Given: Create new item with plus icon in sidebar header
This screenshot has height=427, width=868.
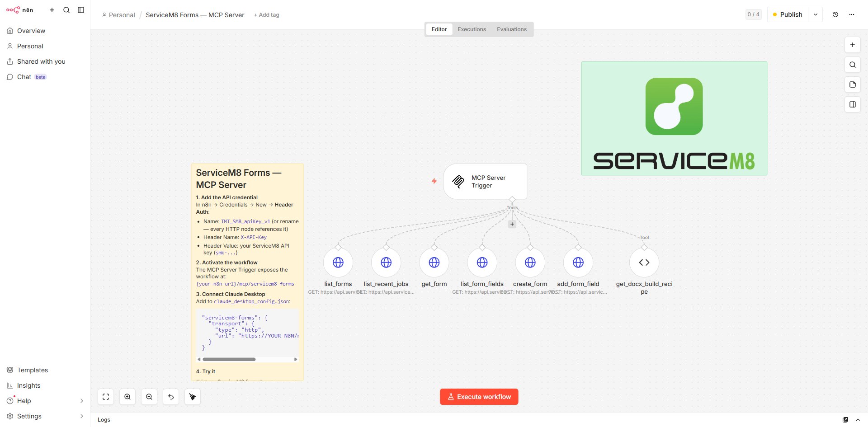Looking at the screenshot, I should click(x=52, y=10).
